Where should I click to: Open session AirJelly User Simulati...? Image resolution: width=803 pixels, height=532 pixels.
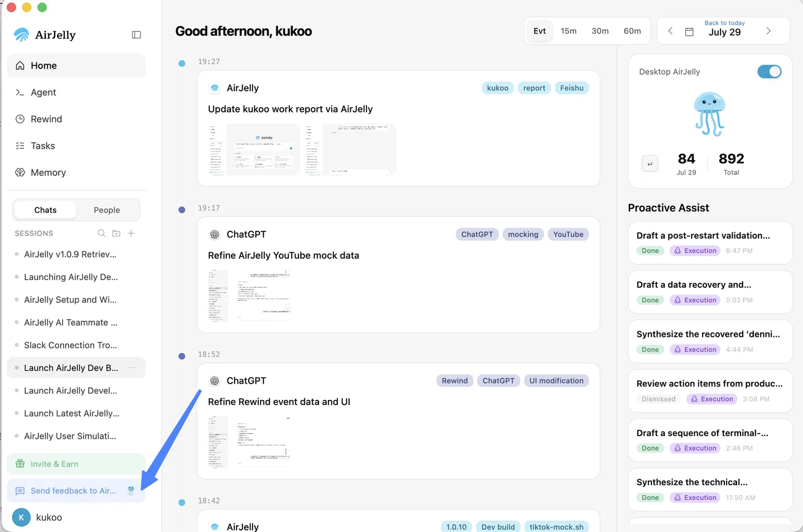[x=76, y=436]
